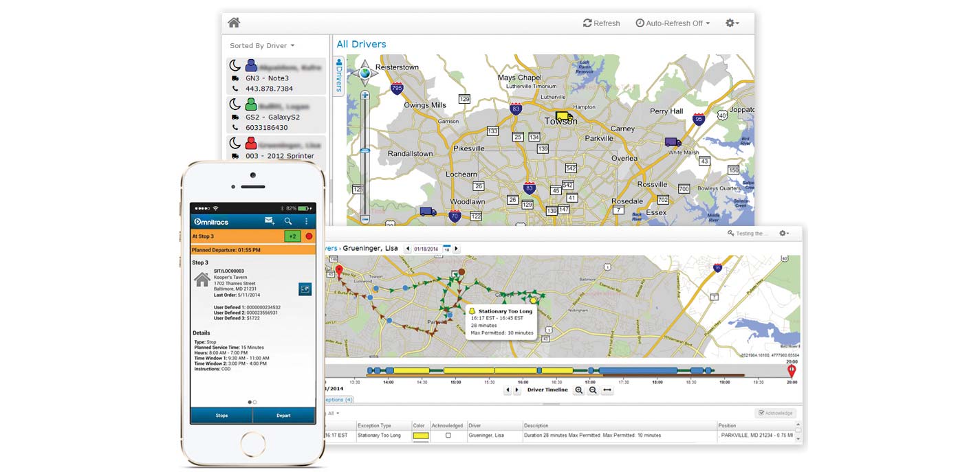Select the purple truck near White Marsh
The height and width of the screenshot is (472, 980).
tap(673, 142)
